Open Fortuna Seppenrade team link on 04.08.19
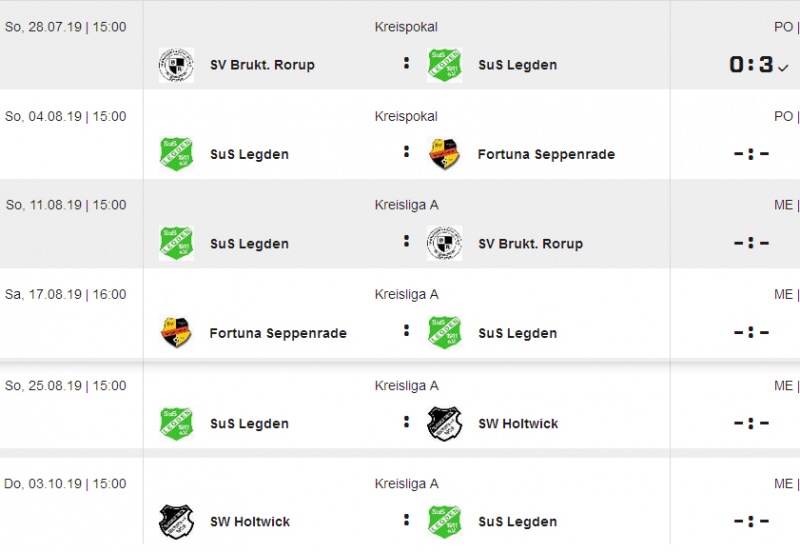Image resolution: width=800 pixels, height=552 pixels. pyautogui.click(x=546, y=154)
